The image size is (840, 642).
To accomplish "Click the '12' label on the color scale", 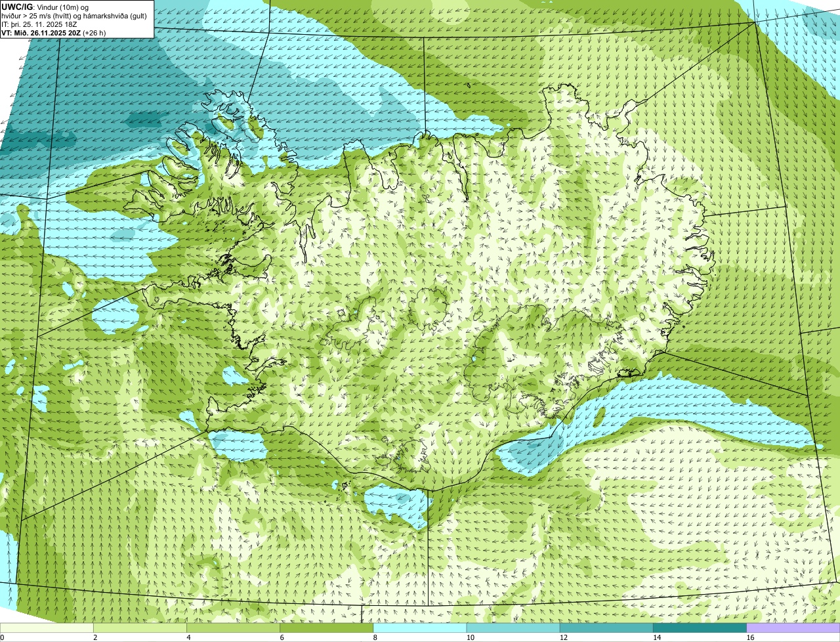I will [563, 637].
